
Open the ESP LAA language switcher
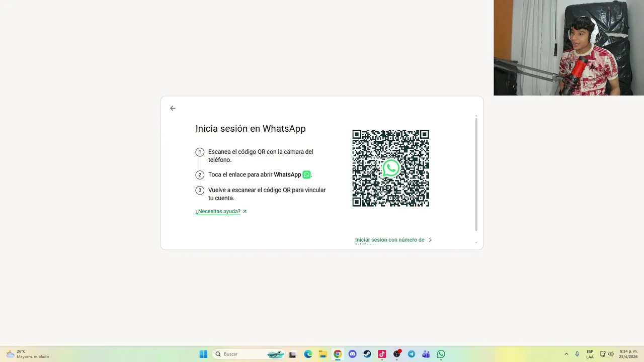coord(590,354)
